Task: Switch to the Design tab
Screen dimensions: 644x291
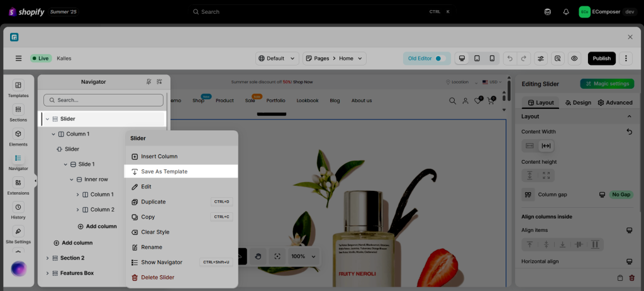Action: pyautogui.click(x=578, y=103)
